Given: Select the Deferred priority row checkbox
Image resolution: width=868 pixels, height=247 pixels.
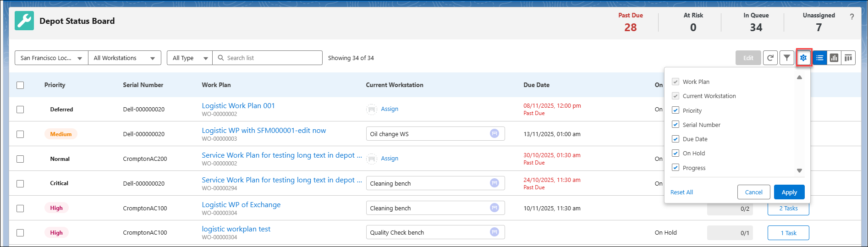Looking at the screenshot, I should [20, 110].
